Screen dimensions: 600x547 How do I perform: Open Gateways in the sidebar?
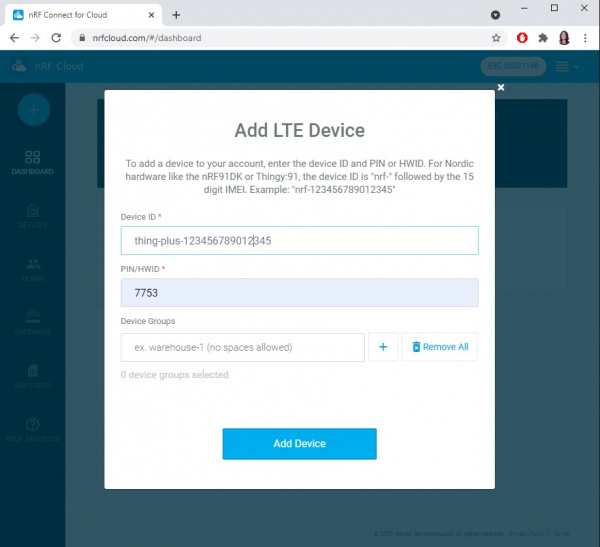pos(33,323)
